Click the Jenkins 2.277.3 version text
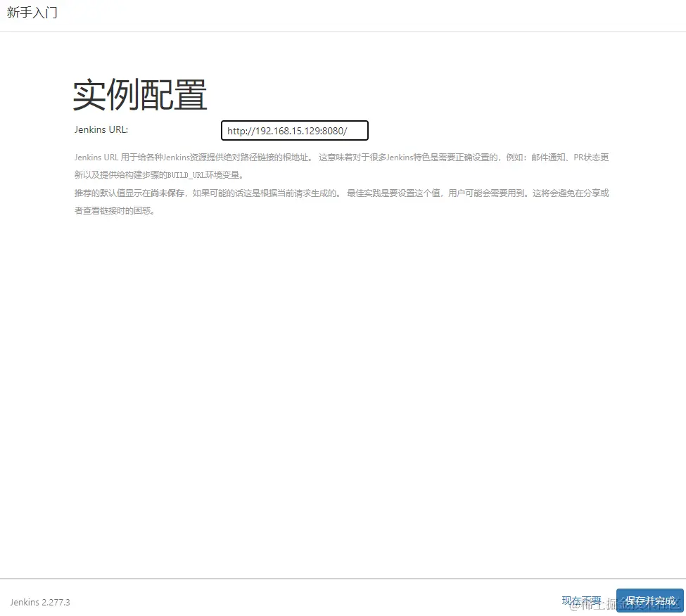 (40, 602)
